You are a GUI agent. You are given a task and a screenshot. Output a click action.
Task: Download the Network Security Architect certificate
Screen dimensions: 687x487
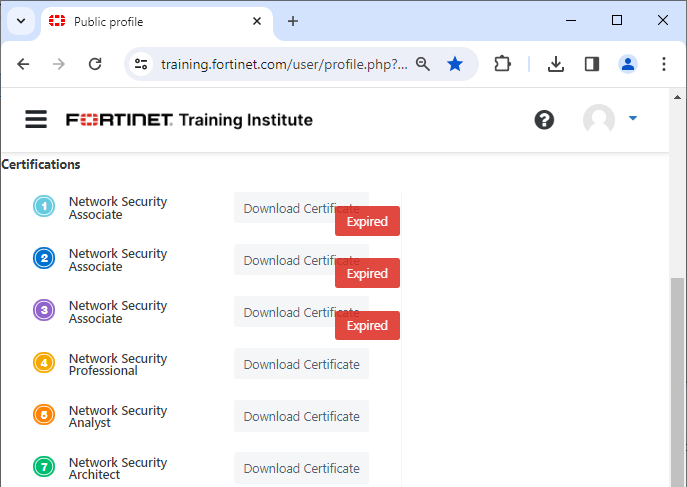click(301, 468)
